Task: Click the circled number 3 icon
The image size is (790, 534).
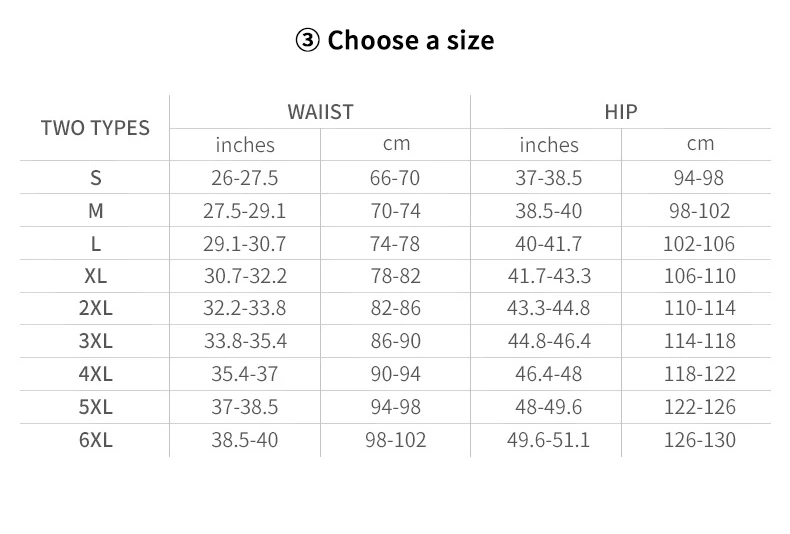Action: (307, 40)
